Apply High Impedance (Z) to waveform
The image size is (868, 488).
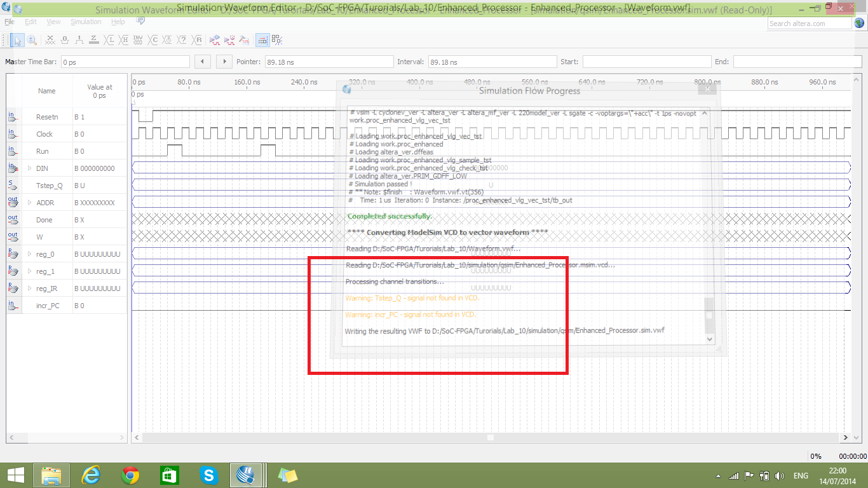click(94, 40)
